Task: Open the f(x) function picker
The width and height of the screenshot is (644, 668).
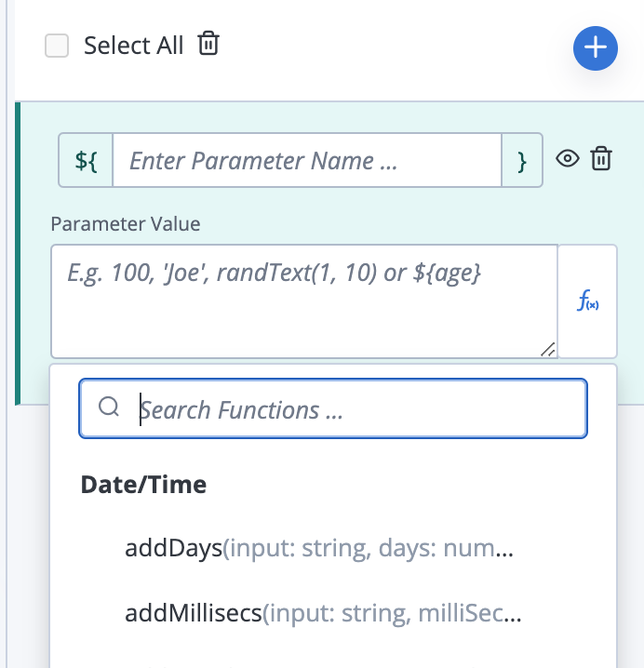Action: click(x=587, y=301)
